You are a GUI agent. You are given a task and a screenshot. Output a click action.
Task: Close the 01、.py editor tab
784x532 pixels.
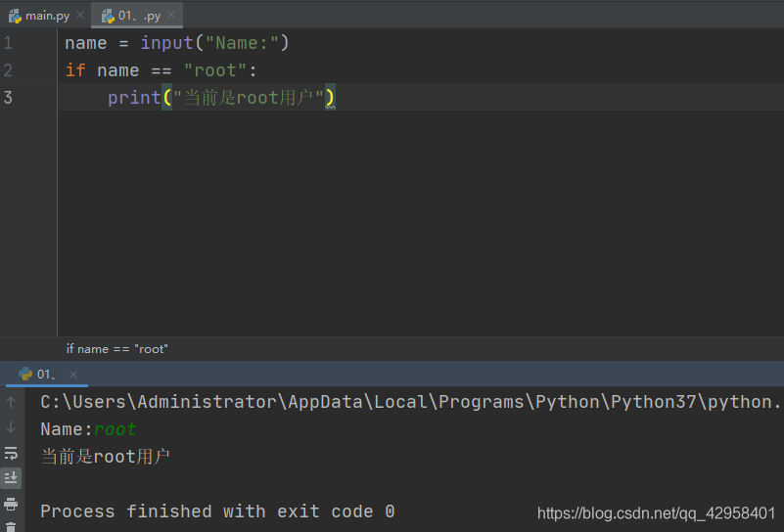click(x=171, y=15)
